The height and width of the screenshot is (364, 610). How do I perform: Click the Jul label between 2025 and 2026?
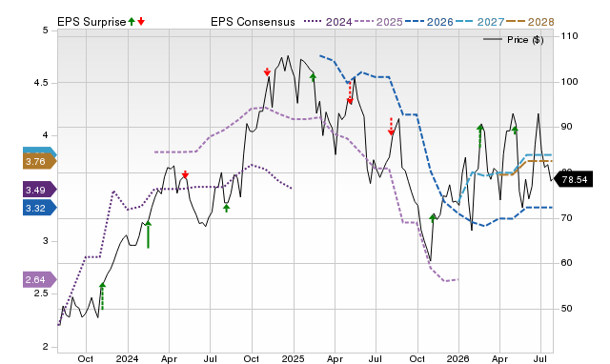(376, 358)
